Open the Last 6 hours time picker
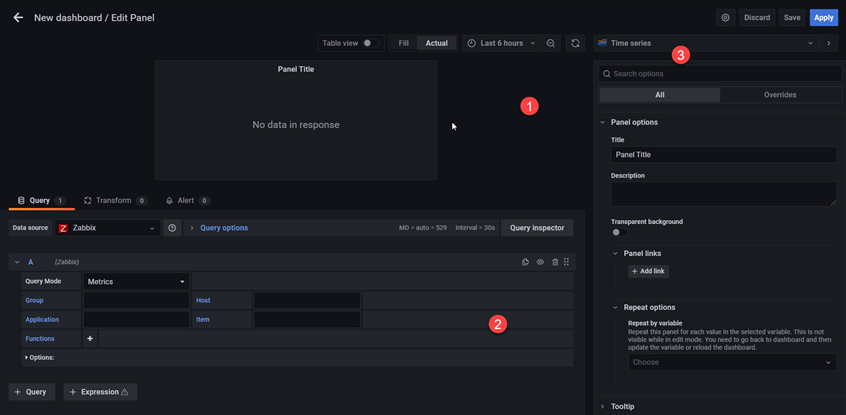Screen dimensions: 846x415 [x=500, y=44]
